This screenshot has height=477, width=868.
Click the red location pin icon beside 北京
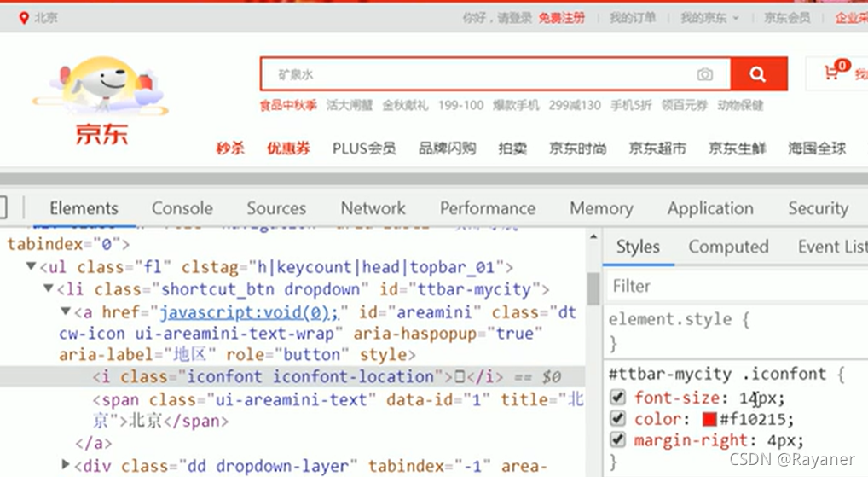(x=24, y=18)
